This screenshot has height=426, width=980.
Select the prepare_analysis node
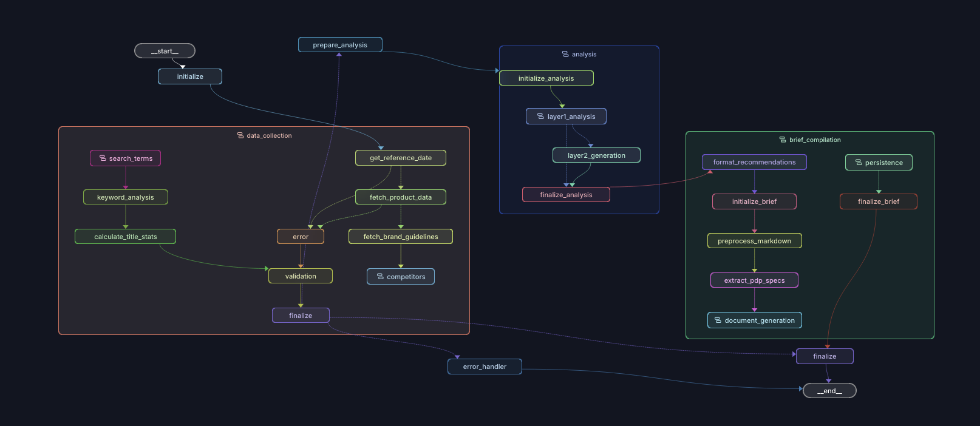[340, 45]
